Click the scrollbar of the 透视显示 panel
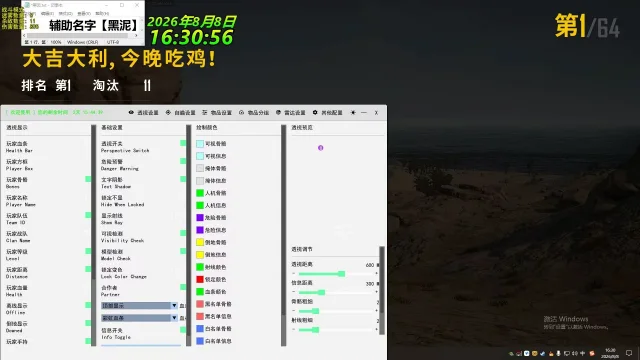This screenshot has width=640, height=360. click(94, 236)
